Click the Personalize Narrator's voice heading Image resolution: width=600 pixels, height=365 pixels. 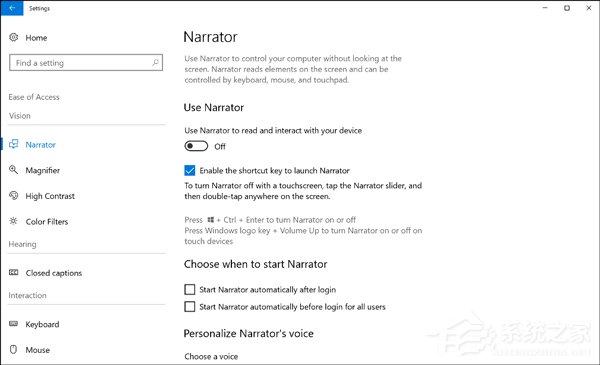tap(248, 333)
